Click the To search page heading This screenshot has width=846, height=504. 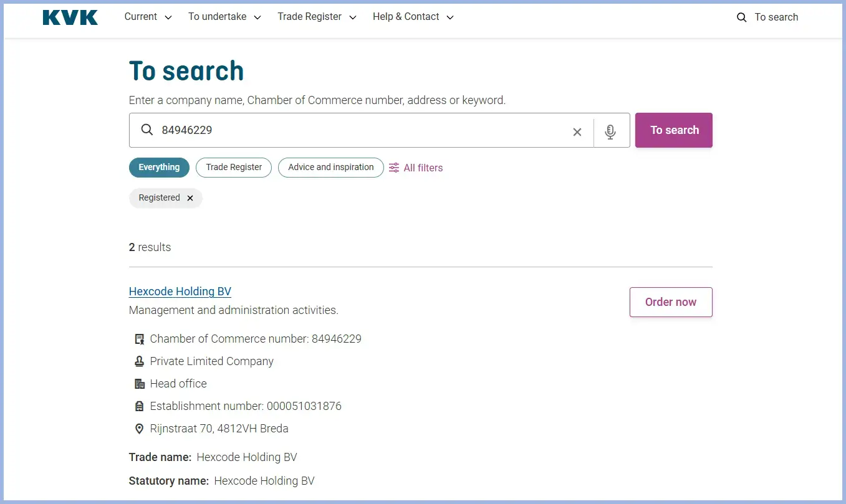coord(186,72)
